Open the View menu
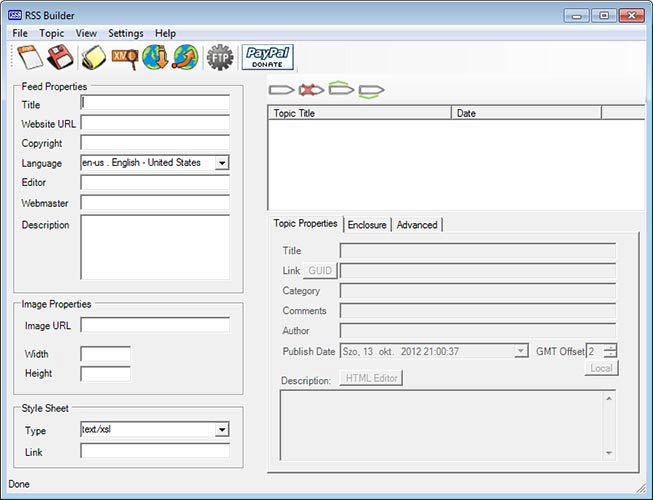653x500 pixels. pyautogui.click(x=86, y=33)
